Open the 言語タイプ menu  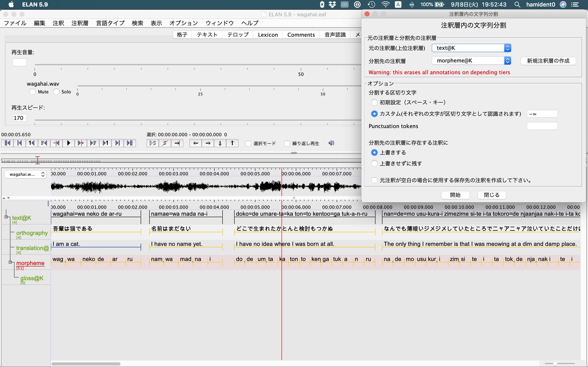click(110, 23)
